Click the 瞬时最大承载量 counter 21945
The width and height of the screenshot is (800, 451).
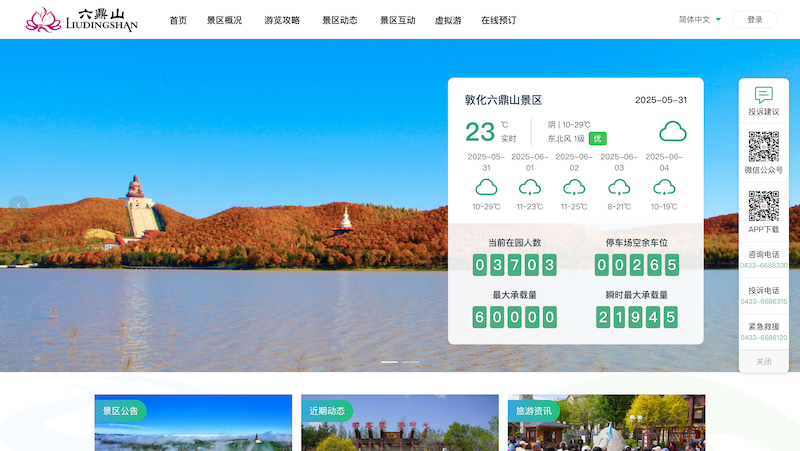pos(637,317)
